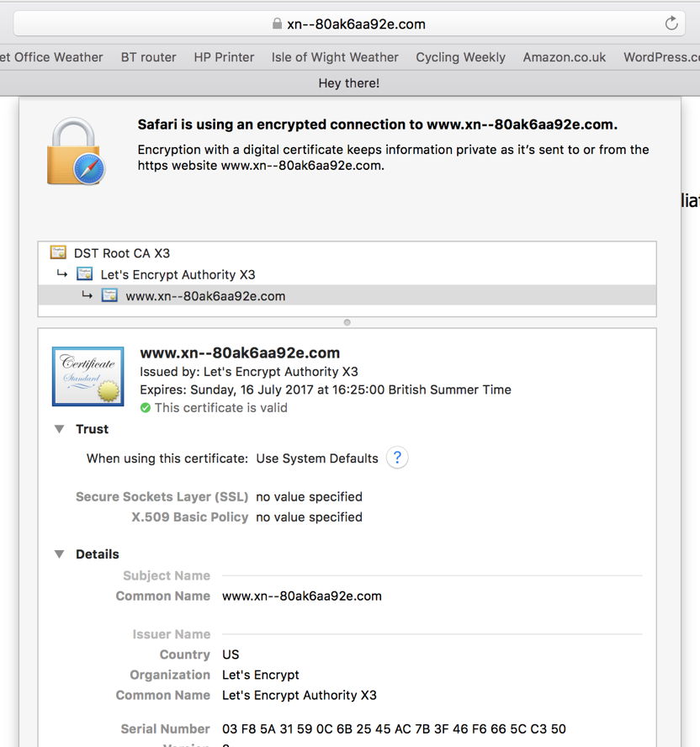Click the Let's Encrypt Authority X3 certificate icon

pos(85,274)
